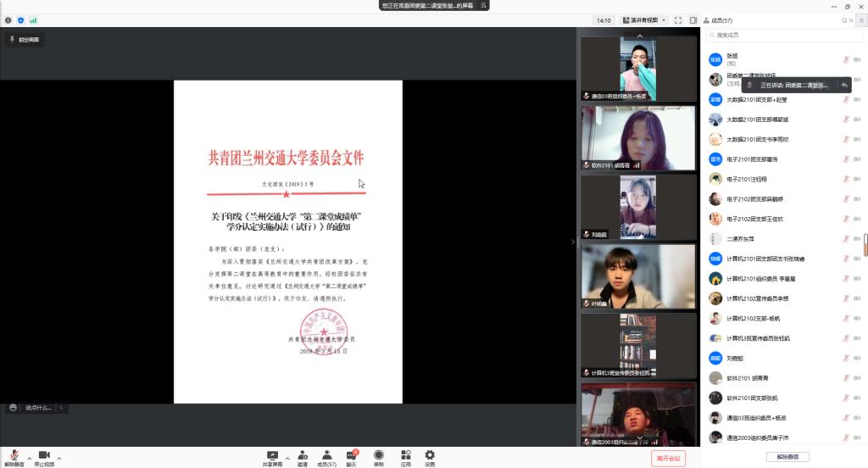Toggle the side panel layout icon
Viewport: 868px width, 468px height.
(x=693, y=20)
